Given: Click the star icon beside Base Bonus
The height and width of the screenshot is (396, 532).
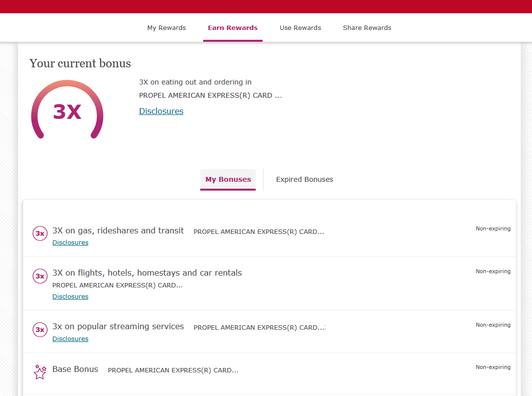Looking at the screenshot, I should 40,372.
